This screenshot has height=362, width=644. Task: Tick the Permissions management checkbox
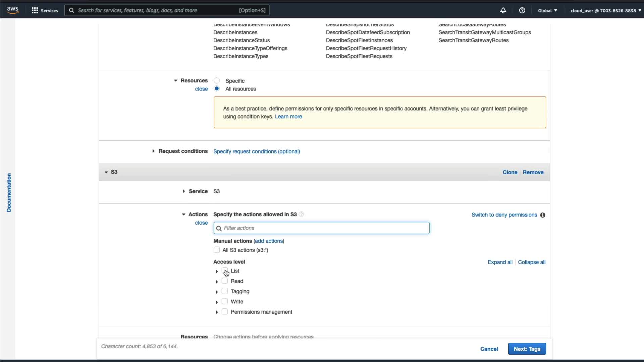pyautogui.click(x=225, y=312)
